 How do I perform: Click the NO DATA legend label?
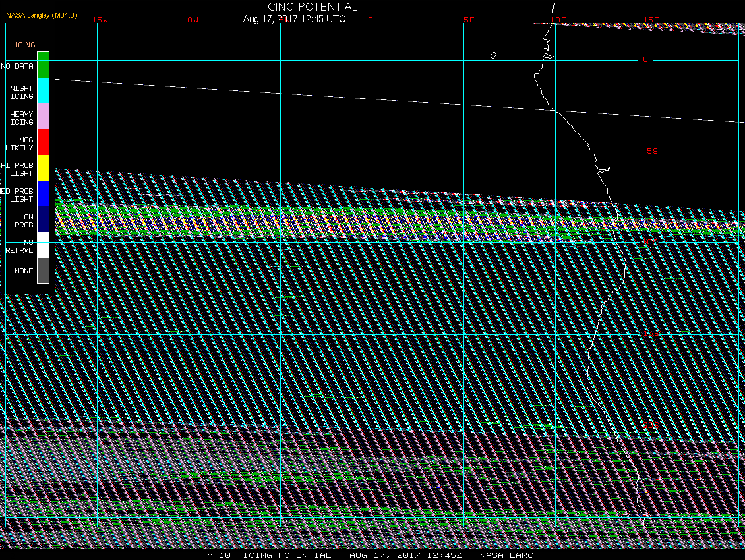[17, 66]
